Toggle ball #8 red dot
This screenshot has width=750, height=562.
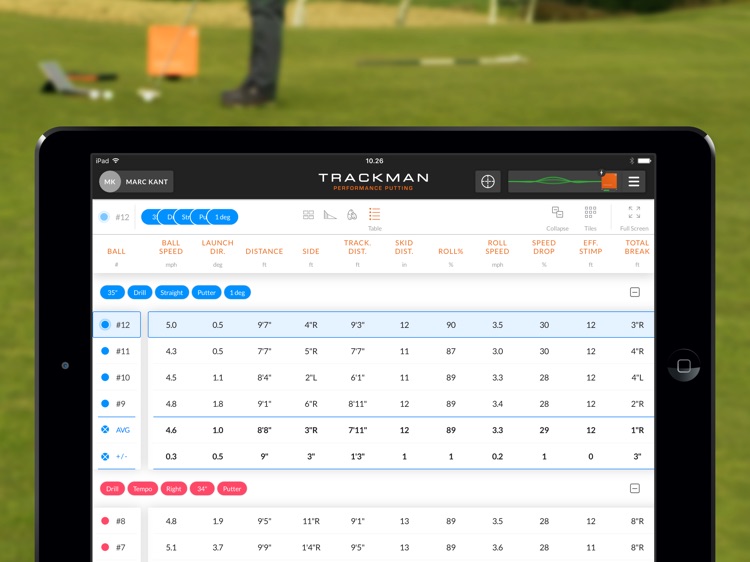coord(105,521)
